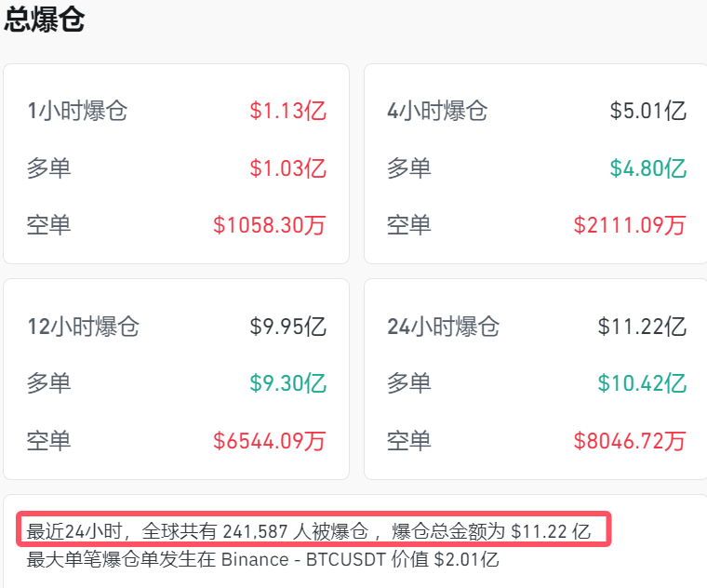The height and width of the screenshot is (588, 707).
Task: Click the $5.01亿 four-hour liquidation total
Action: (647, 112)
